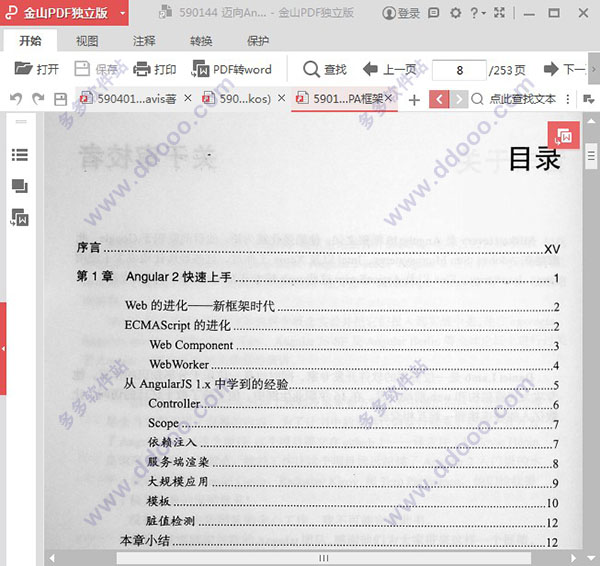Click the 查找 search button
This screenshot has height=566, width=600.
(x=325, y=69)
